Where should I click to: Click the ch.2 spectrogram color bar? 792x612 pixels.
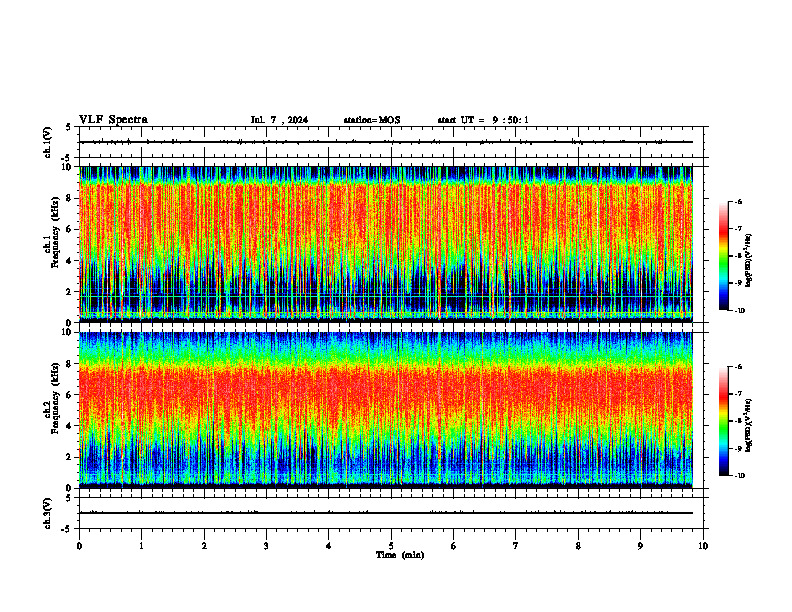click(x=723, y=421)
